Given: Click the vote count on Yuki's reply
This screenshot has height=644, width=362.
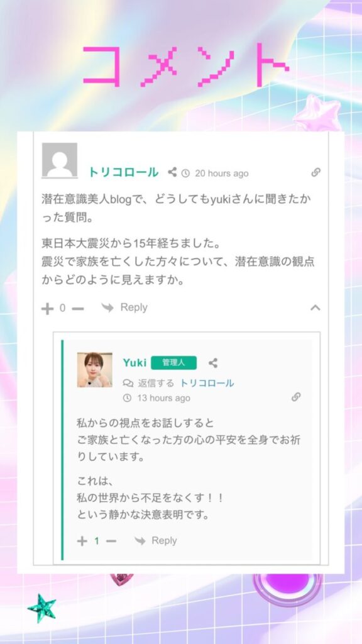Looking at the screenshot, I should click(x=97, y=541).
